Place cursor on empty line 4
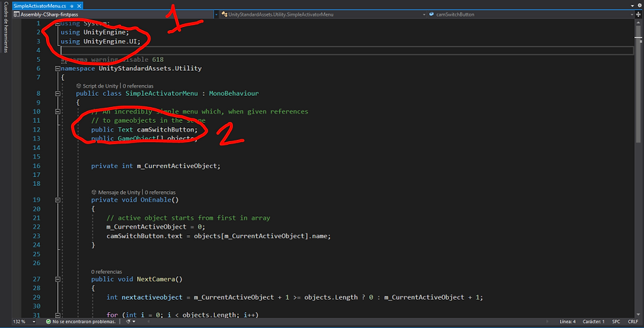The image size is (644, 328). click(x=347, y=50)
